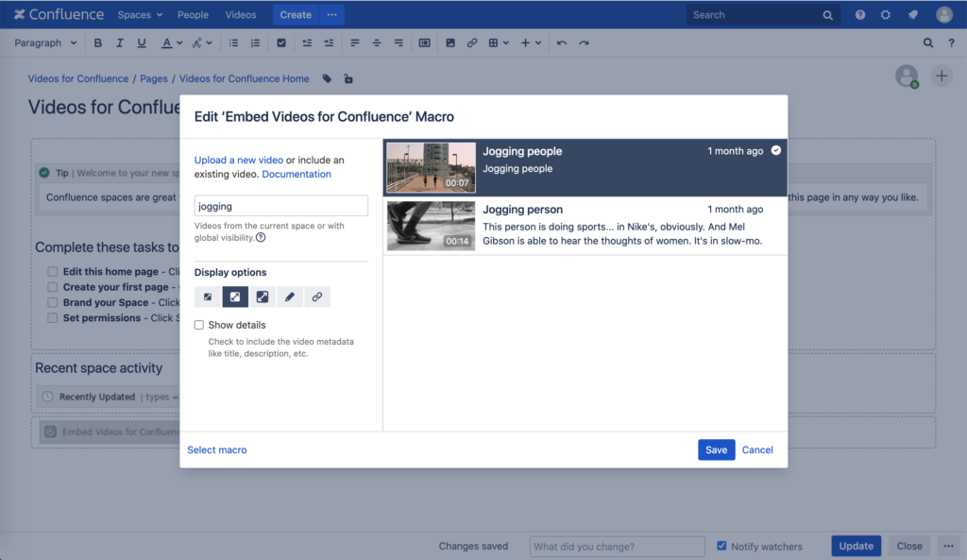The width and height of the screenshot is (967, 560).
Task: Open the more options ellipsis beside Close
Action: click(948, 546)
